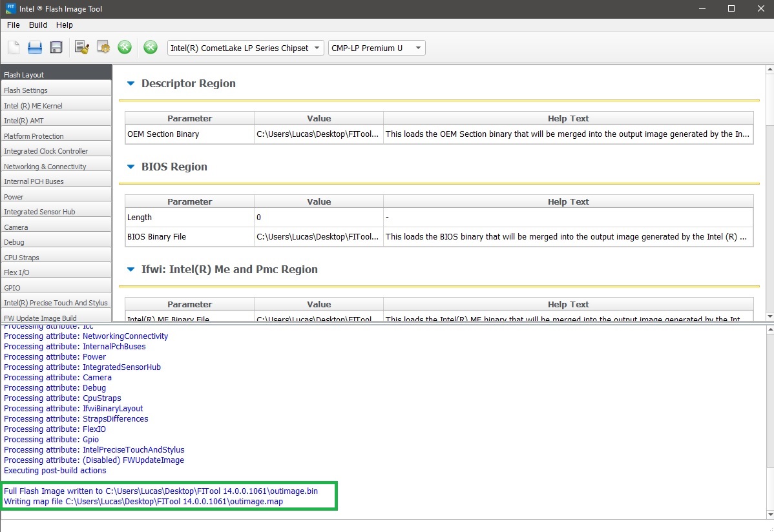Viewport: 774px width, 532px height.
Task: Click the first green build tools icon
Action: point(125,48)
